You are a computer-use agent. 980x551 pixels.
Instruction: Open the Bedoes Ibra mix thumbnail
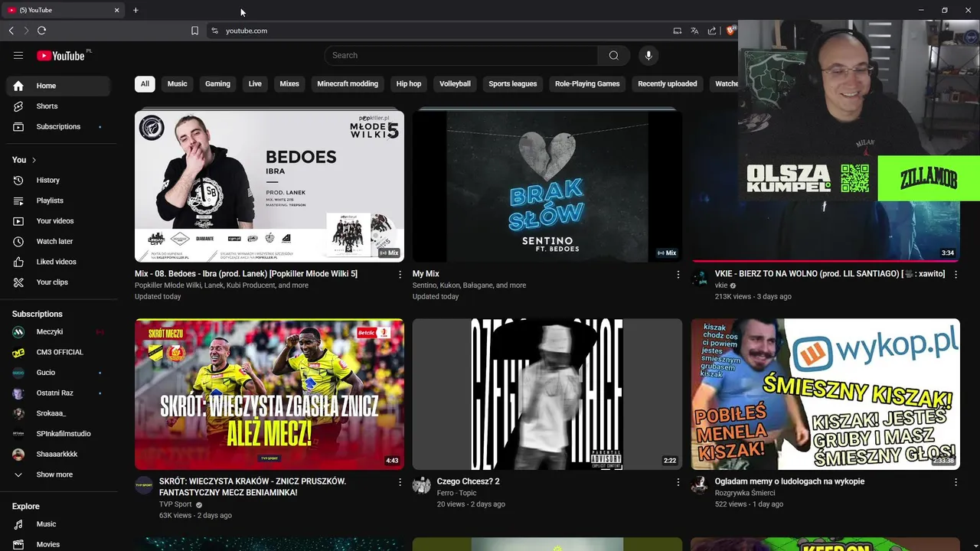[x=269, y=186]
